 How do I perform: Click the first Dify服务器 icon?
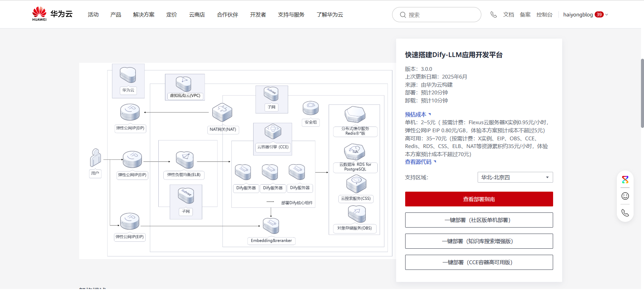pos(243,172)
